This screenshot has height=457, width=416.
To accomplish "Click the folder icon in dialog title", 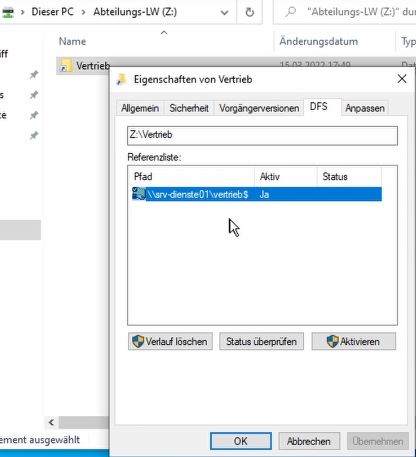I will pos(122,79).
